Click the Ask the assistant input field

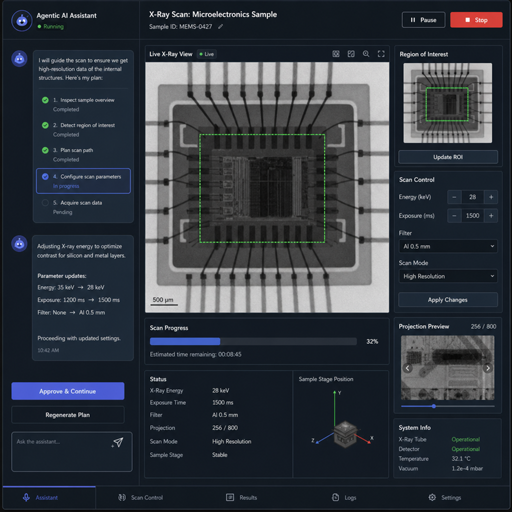coord(72,452)
